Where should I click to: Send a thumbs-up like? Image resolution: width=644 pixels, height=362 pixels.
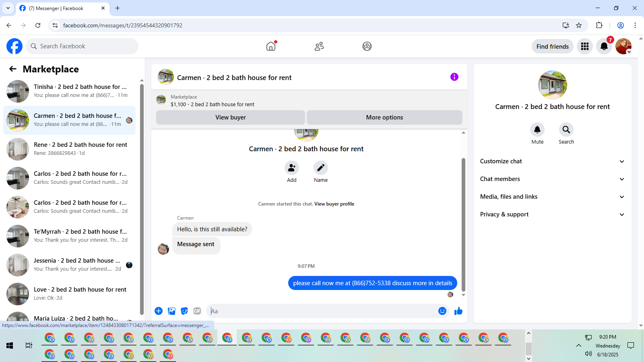tap(458, 311)
